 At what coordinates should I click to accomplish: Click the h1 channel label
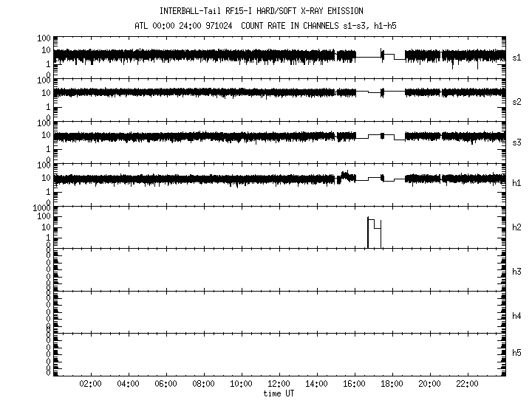517,183
